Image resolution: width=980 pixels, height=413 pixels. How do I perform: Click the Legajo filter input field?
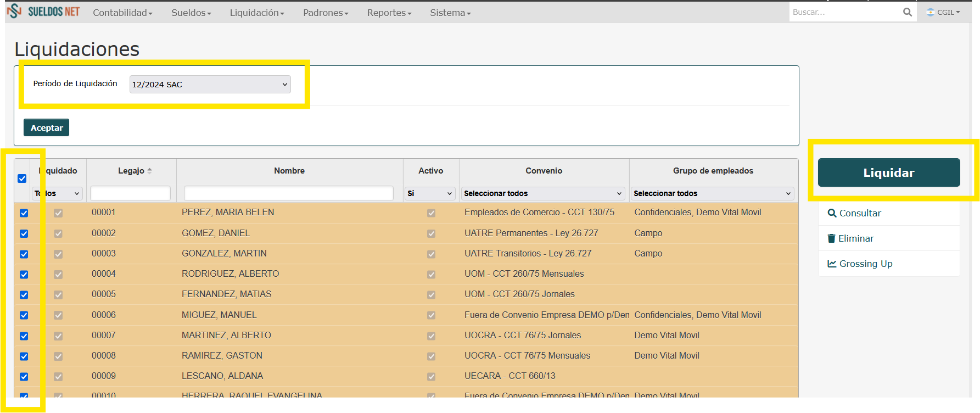point(130,193)
